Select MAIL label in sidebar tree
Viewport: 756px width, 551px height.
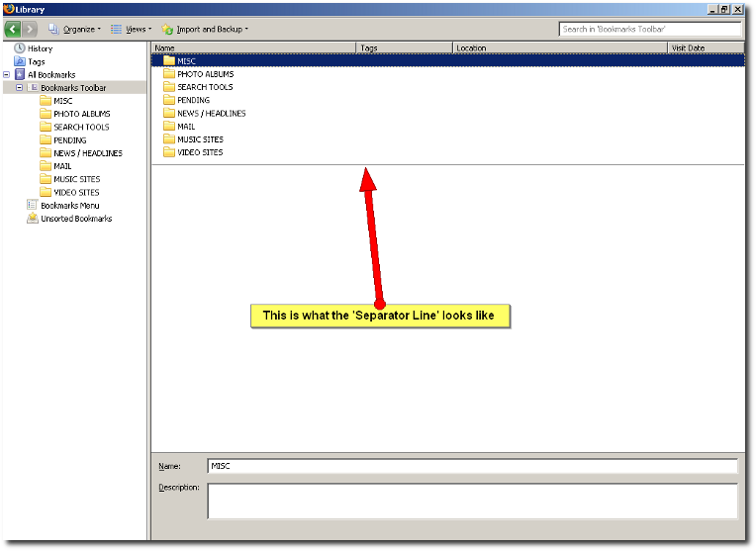coord(62,166)
